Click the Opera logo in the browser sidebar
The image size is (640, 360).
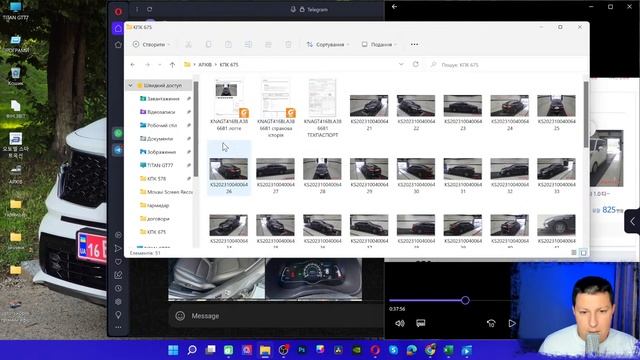118,11
